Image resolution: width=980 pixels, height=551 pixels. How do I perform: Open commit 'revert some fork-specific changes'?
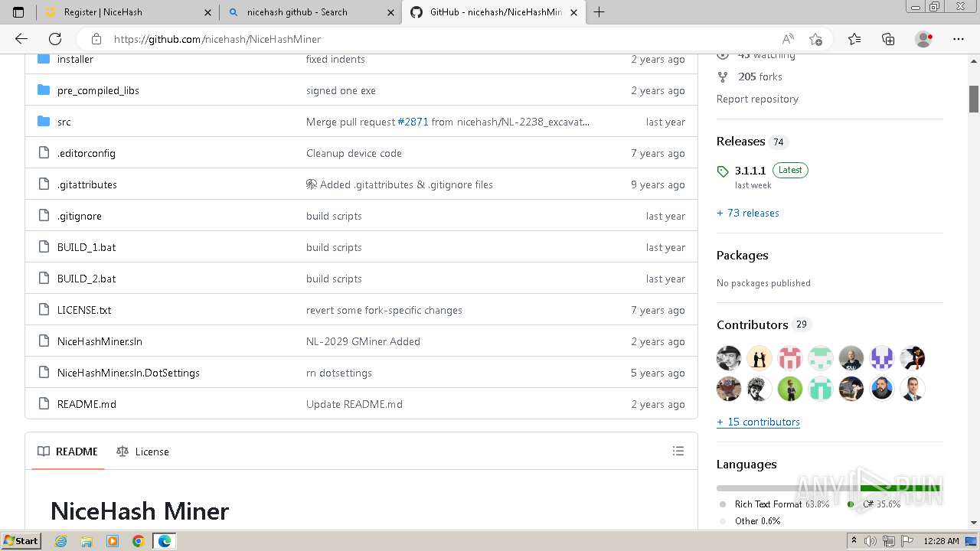tap(384, 310)
